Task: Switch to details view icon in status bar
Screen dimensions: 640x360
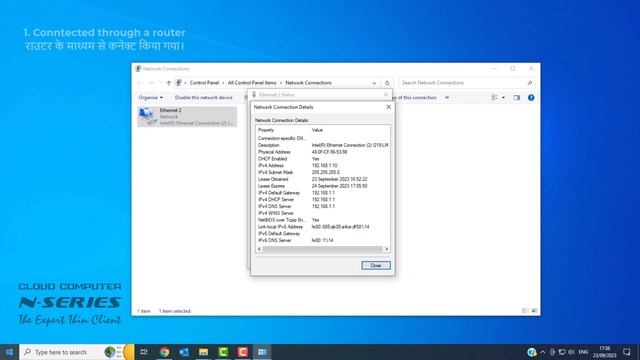Action: [525, 311]
